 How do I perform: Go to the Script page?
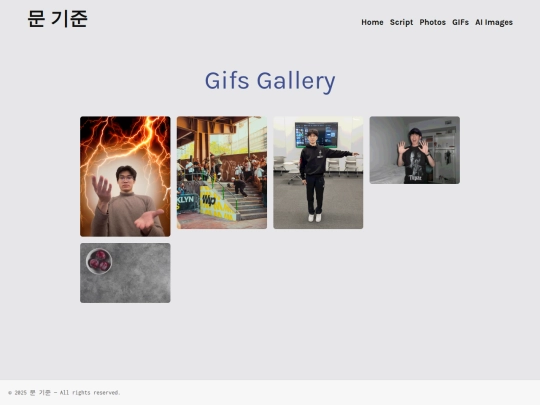coord(401,22)
